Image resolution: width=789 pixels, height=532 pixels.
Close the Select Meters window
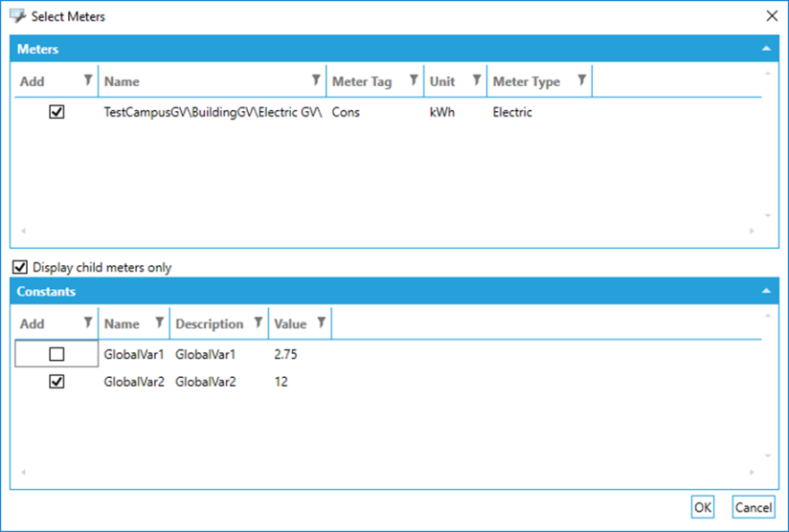pos(772,15)
